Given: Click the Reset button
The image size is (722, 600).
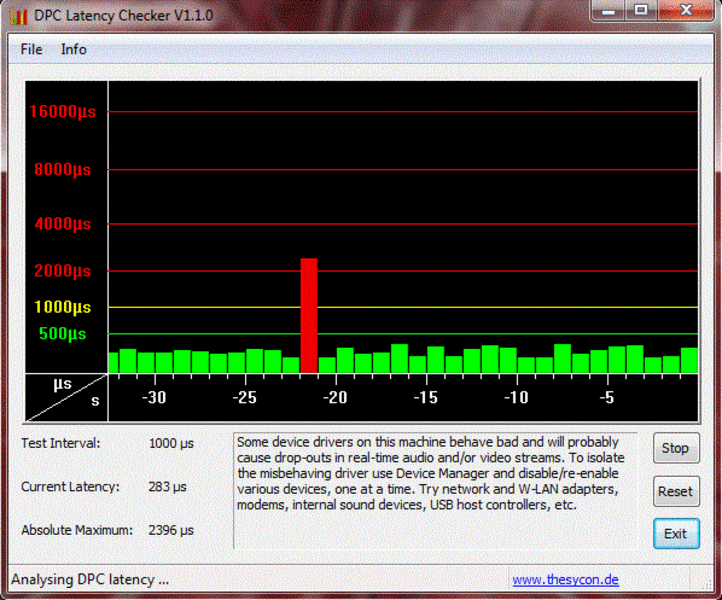Looking at the screenshot, I should pyautogui.click(x=675, y=491).
